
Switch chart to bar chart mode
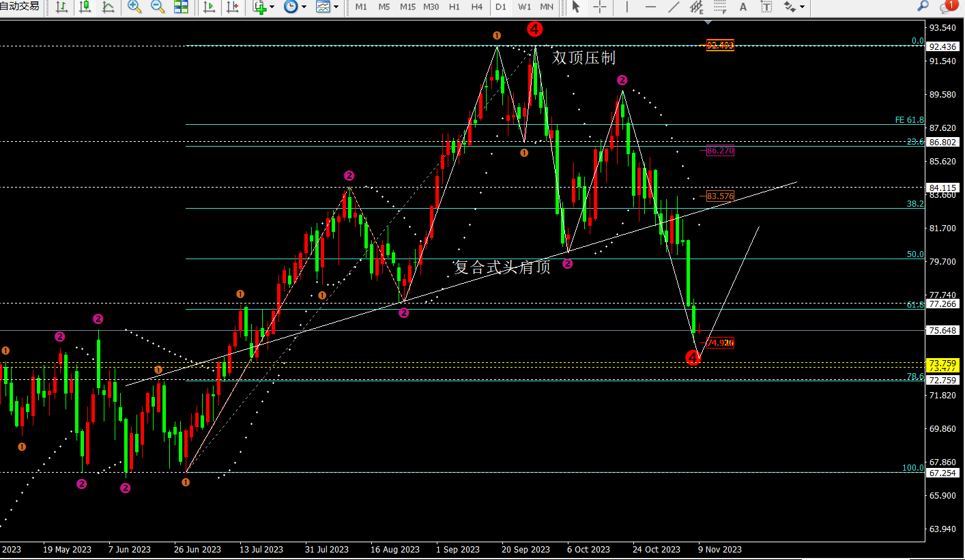coord(62,7)
